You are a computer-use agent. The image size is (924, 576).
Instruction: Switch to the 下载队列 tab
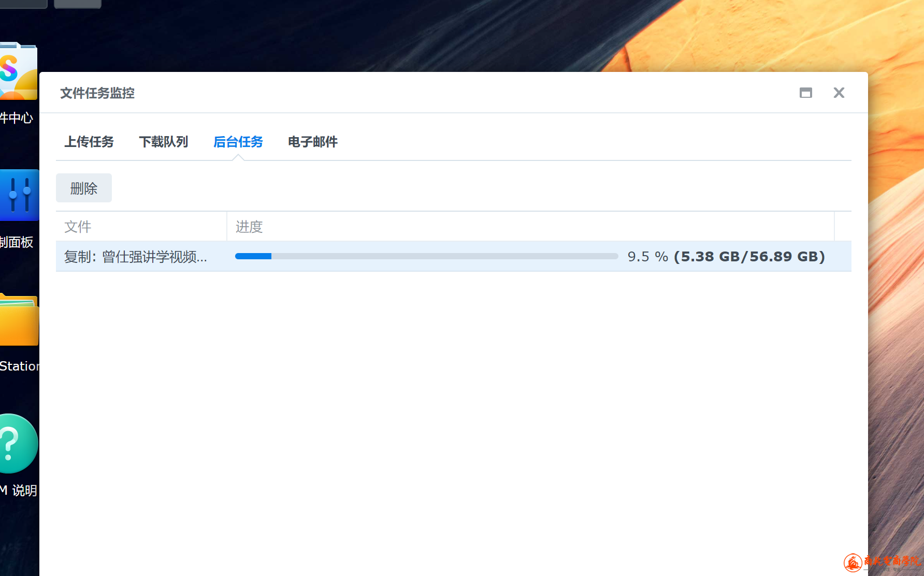pos(163,142)
